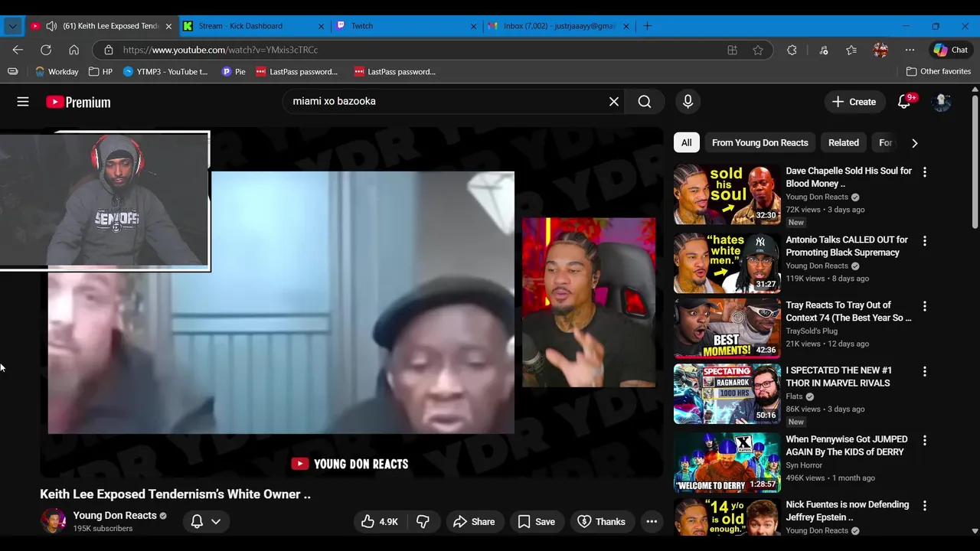The width and height of the screenshot is (980, 551).
Task: Send Thanks to the creator
Action: (x=602, y=521)
